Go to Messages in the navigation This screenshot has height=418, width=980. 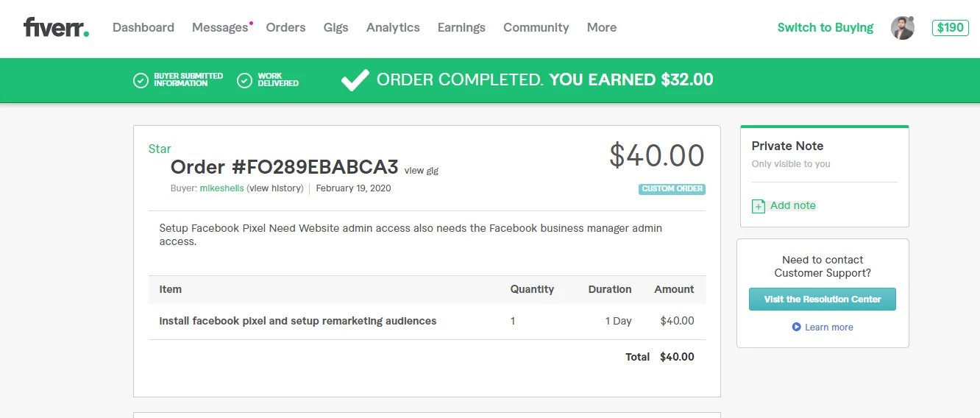(220, 28)
